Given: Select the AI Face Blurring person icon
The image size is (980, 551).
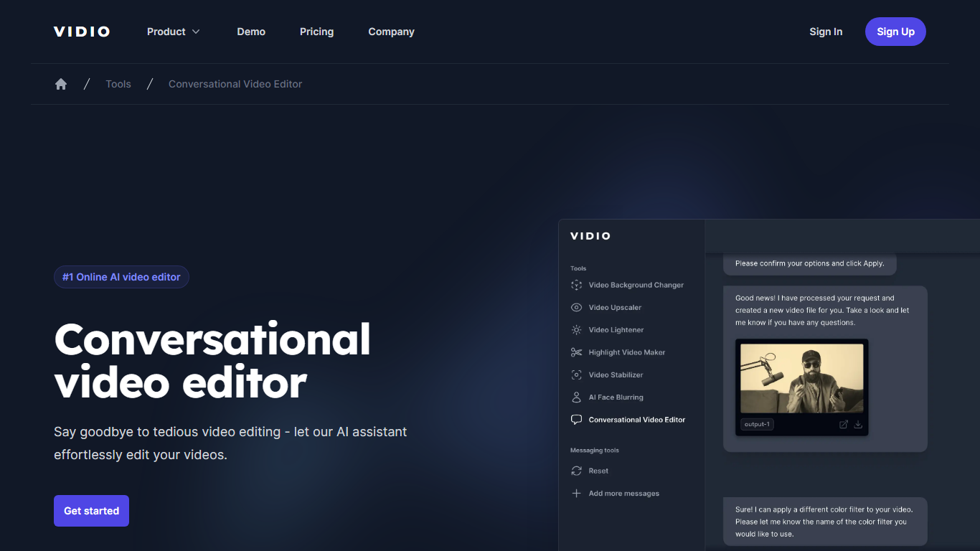Looking at the screenshot, I should [x=576, y=397].
